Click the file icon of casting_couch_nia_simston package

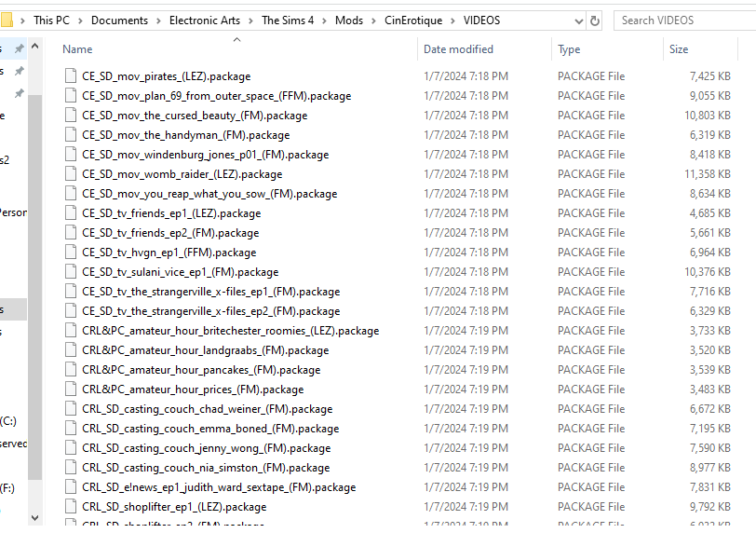pos(71,468)
